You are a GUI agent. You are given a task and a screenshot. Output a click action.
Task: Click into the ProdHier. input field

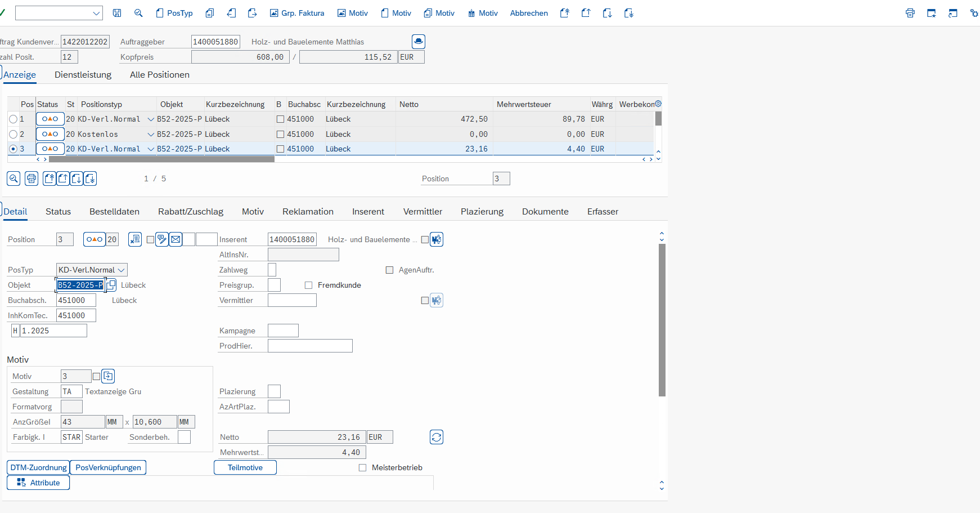click(310, 346)
